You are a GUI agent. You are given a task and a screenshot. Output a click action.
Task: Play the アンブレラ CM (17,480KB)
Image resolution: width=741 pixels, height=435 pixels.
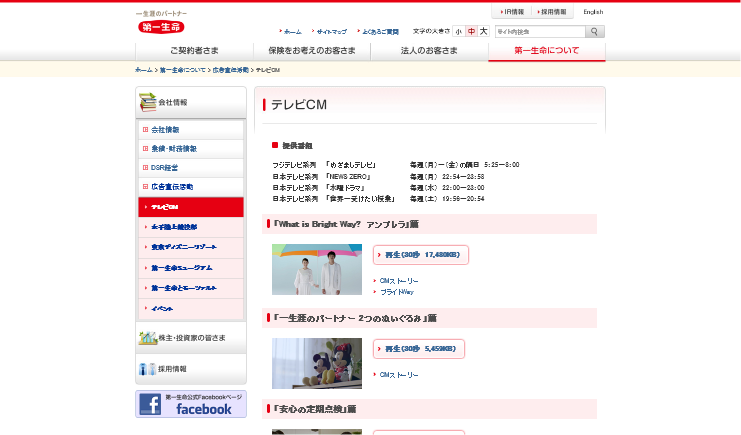(421, 255)
